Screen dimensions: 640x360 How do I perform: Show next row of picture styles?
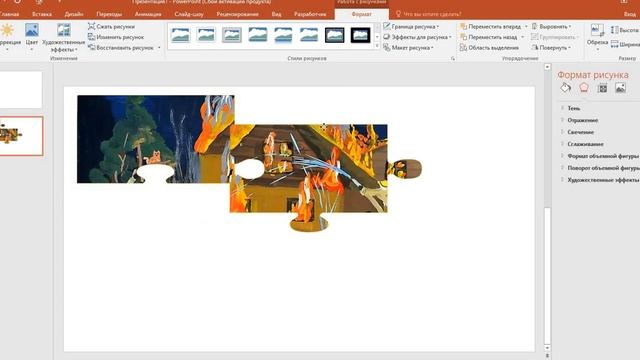(x=377, y=36)
